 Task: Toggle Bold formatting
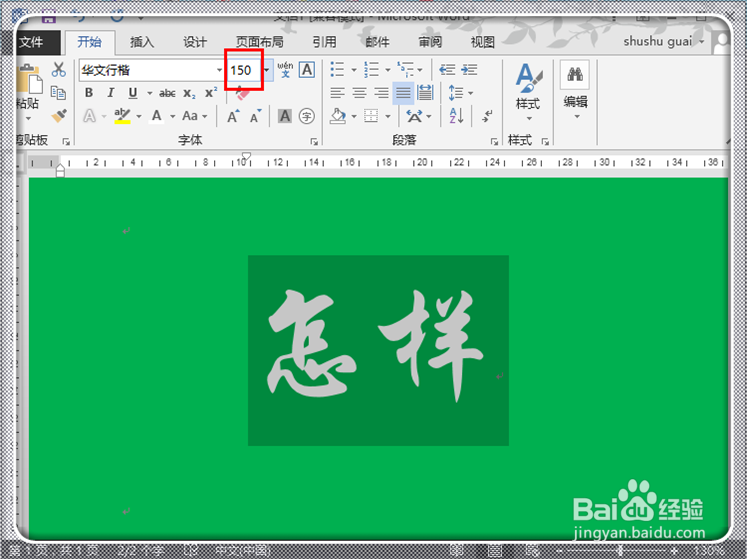click(x=89, y=93)
